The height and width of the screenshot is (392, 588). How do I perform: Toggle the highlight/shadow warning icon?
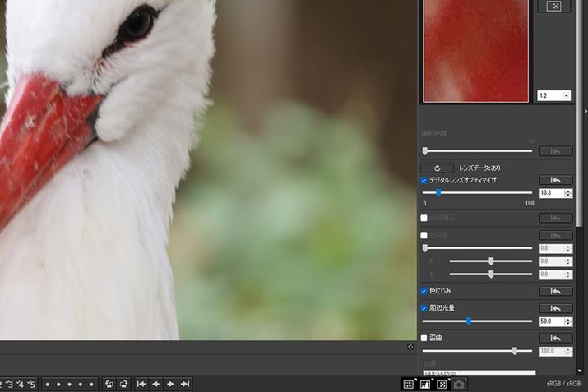(x=426, y=385)
